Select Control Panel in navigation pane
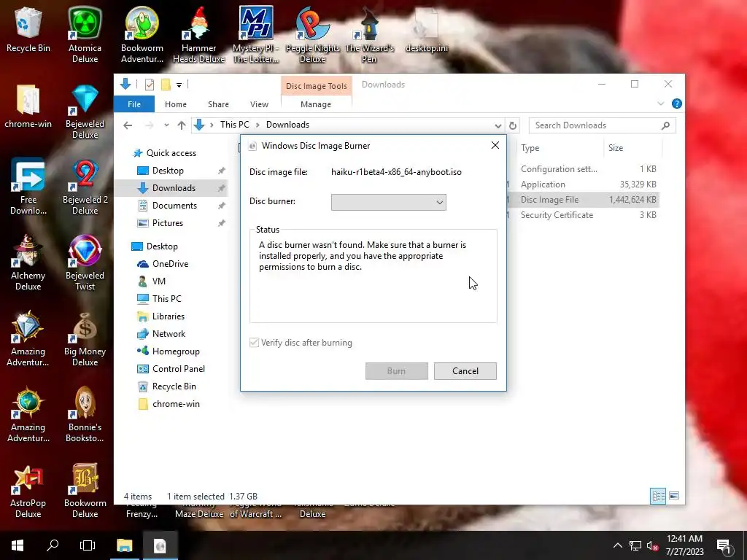The image size is (747, 560). pyautogui.click(x=178, y=369)
